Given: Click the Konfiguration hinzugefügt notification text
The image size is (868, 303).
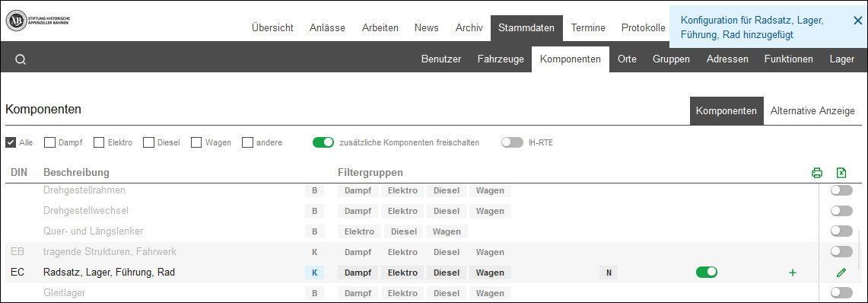Looking at the screenshot, I should pos(752,27).
